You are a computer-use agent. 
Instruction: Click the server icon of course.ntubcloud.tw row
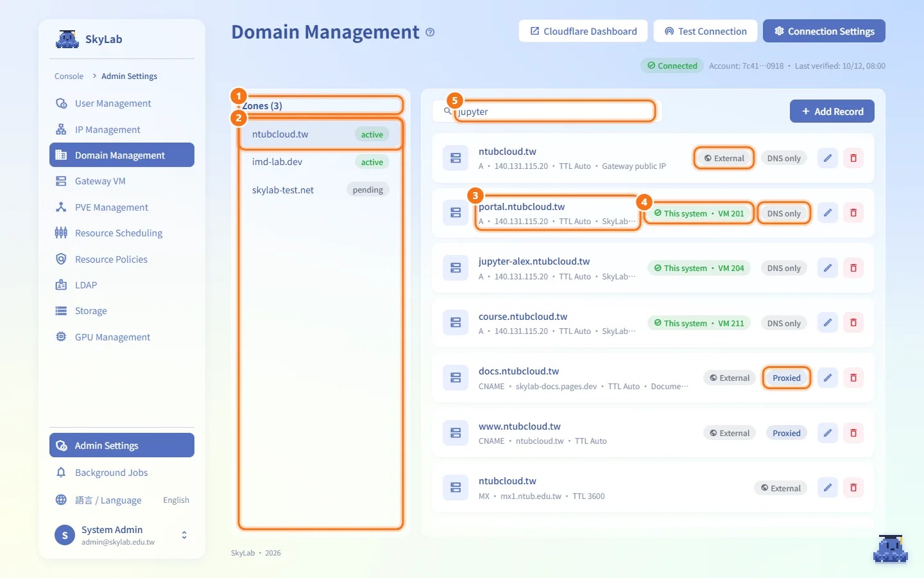(456, 322)
